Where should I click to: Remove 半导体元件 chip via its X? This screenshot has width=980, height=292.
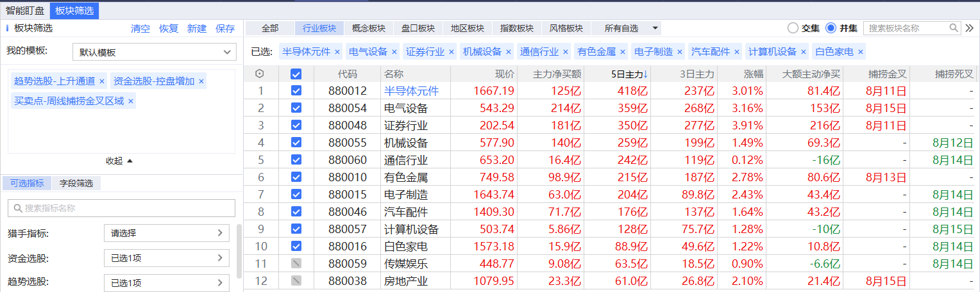[x=337, y=52]
